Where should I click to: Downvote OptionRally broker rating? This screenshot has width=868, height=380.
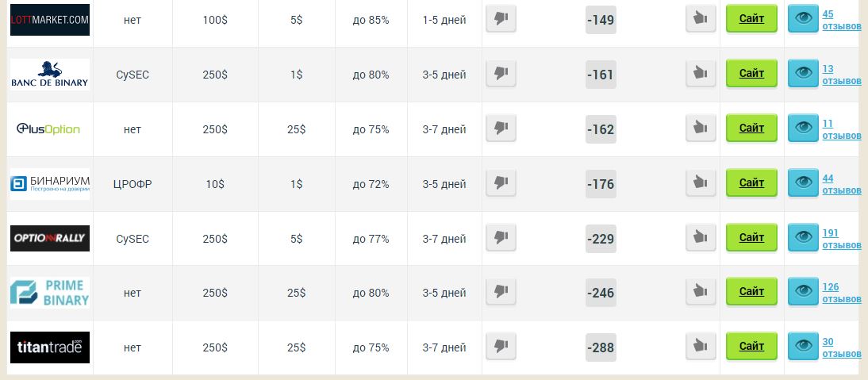coord(501,237)
